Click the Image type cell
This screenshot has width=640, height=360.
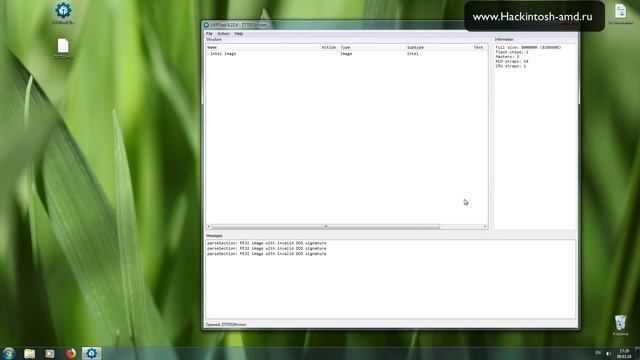tap(346, 54)
